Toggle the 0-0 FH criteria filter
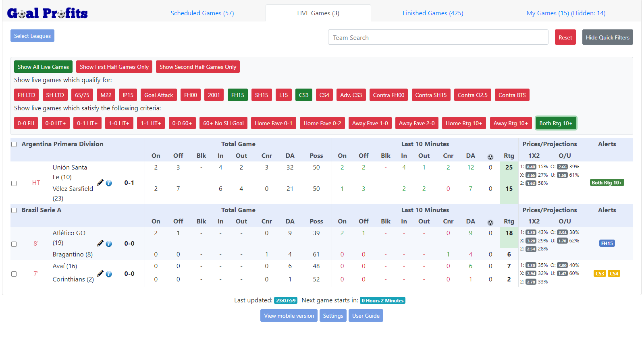644x337 pixels. (x=26, y=123)
